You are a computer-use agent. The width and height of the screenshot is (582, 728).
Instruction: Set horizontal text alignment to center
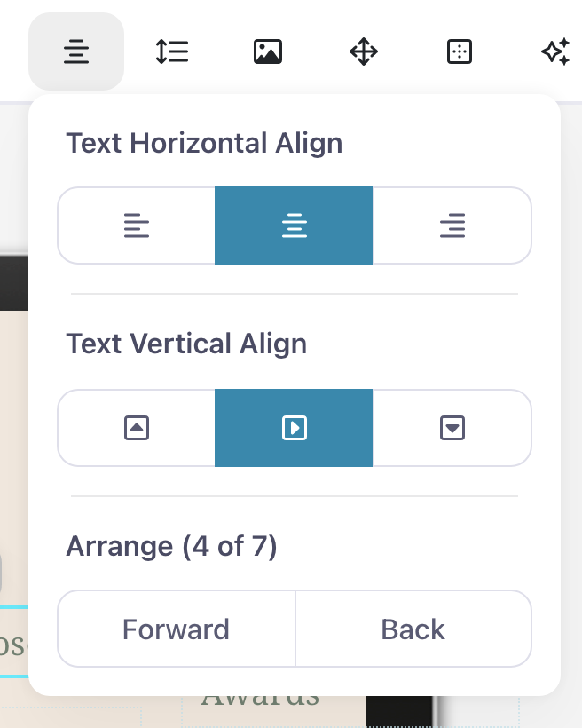tap(294, 226)
